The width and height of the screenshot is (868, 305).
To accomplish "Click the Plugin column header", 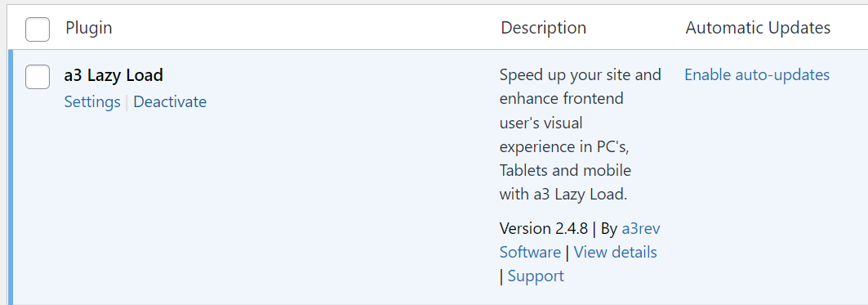I will (88, 28).
